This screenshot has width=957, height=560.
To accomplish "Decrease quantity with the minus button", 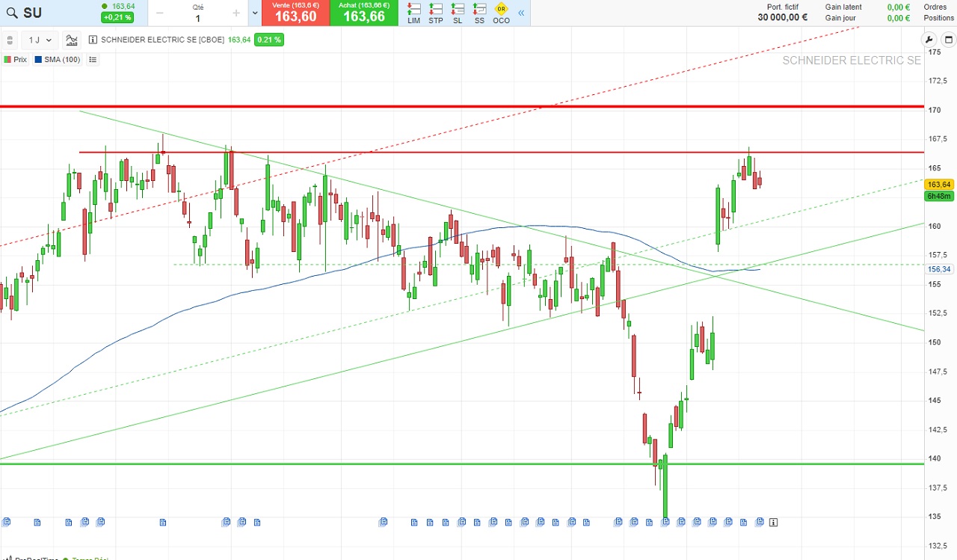I will click(x=159, y=13).
